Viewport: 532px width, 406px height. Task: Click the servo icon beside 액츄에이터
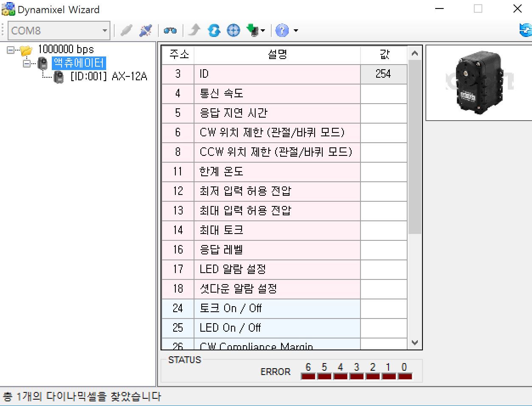(x=43, y=64)
